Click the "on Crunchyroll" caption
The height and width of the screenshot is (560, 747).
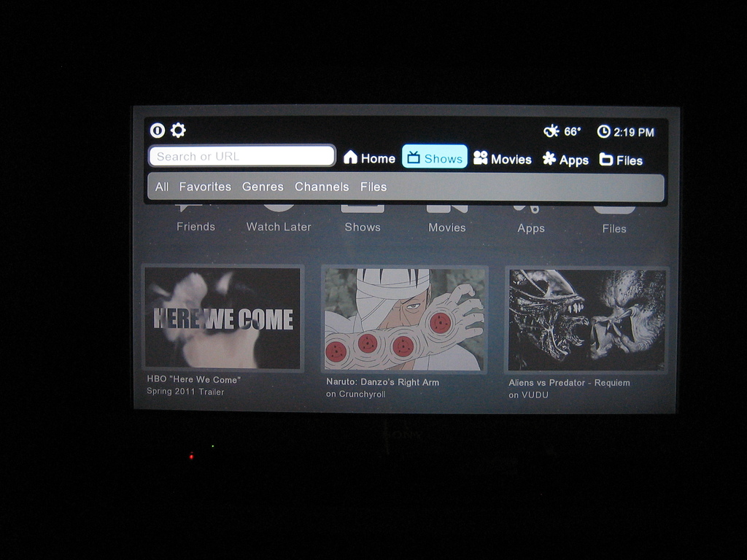click(x=356, y=394)
